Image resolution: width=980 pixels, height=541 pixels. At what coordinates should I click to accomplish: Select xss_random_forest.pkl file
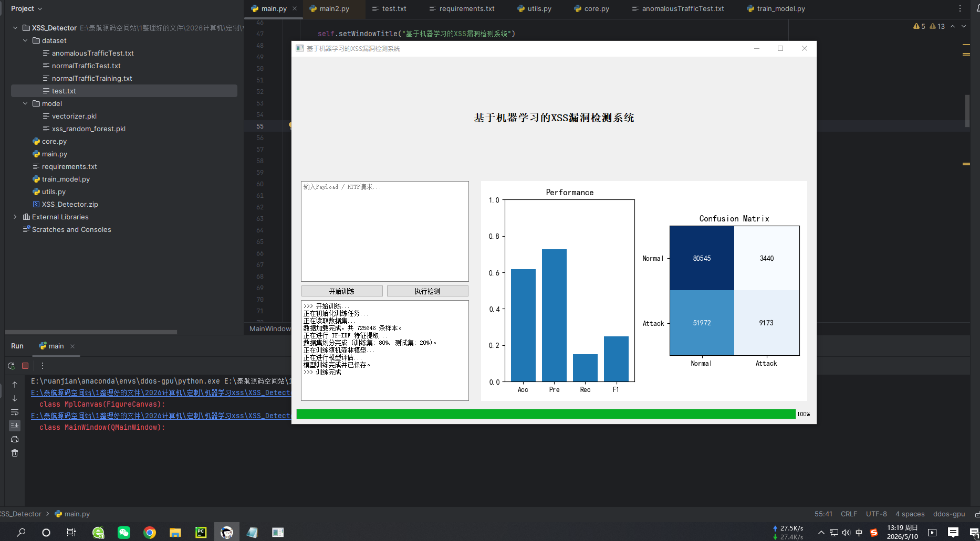(x=88, y=129)
